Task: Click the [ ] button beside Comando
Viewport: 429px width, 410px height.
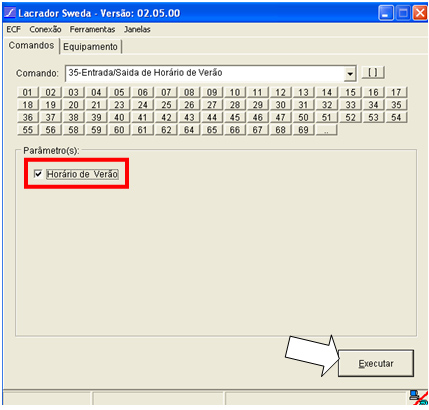Action: (373, 72)
